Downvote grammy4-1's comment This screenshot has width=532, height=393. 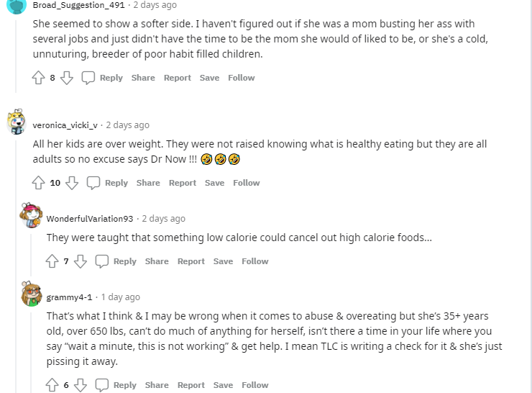[81, 385]
